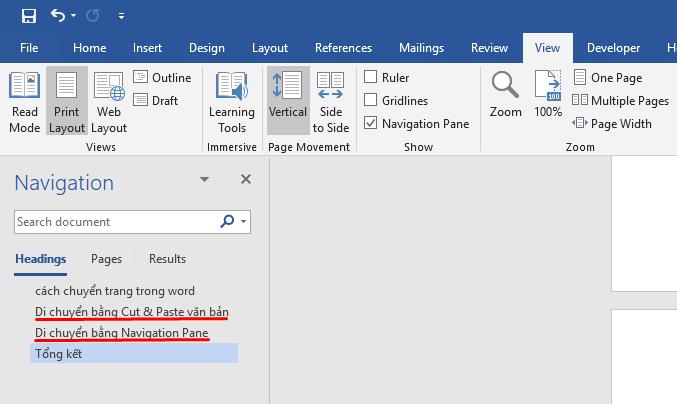Fit zoom to Page Width
Image resolution: width=677 pixels, height=404 pixels.
[x=612, y=124]
